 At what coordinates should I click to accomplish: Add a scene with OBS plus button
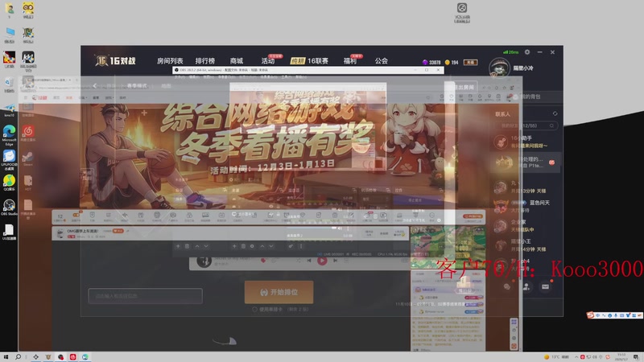click(178, 246)
